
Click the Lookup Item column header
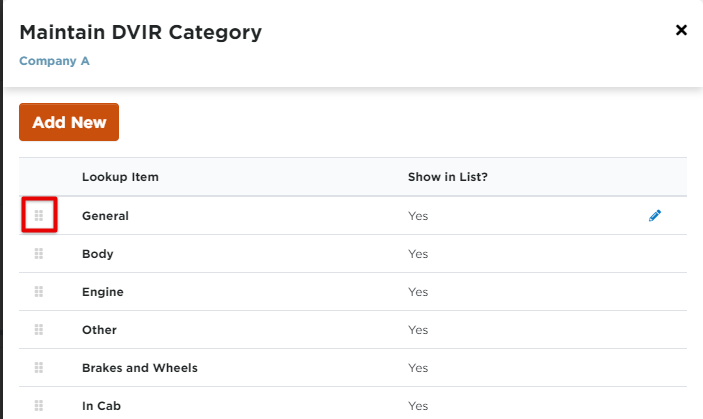pos(120,177)
